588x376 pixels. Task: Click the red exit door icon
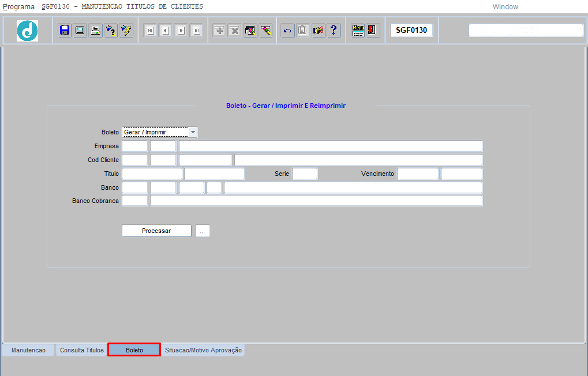373,31
